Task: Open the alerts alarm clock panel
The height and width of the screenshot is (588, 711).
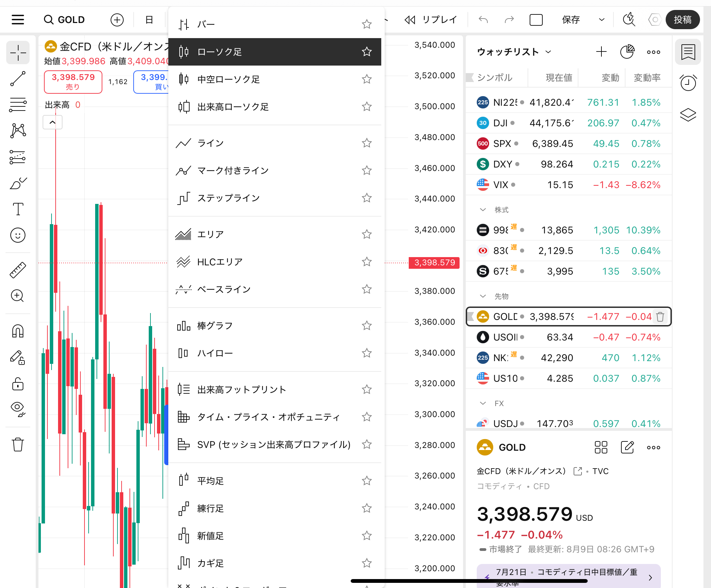Action: tap(688, 83)
